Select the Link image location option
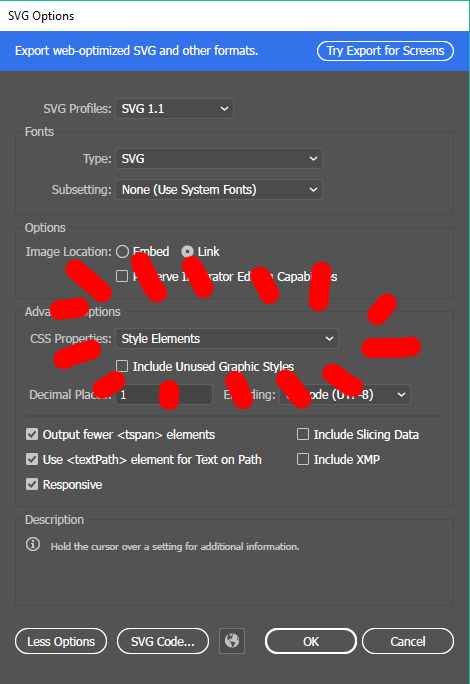Screen dimensions: 470x684 pyautogui.click(x=187, y=251)
